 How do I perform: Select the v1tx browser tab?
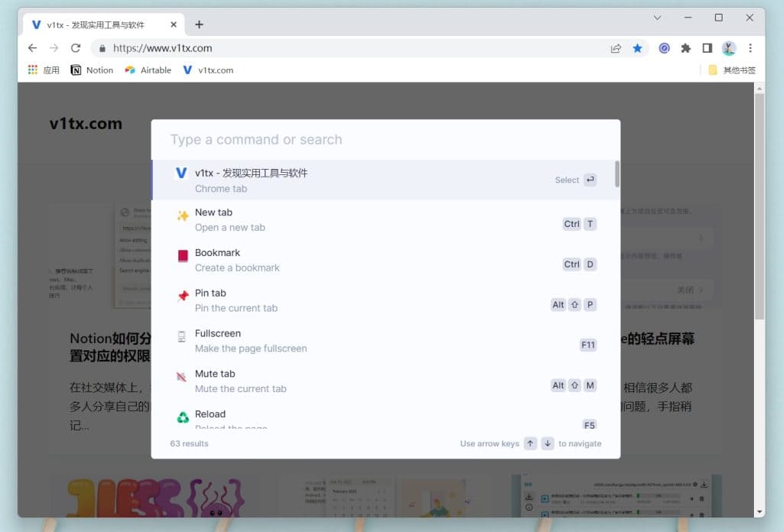coord(104,25)
